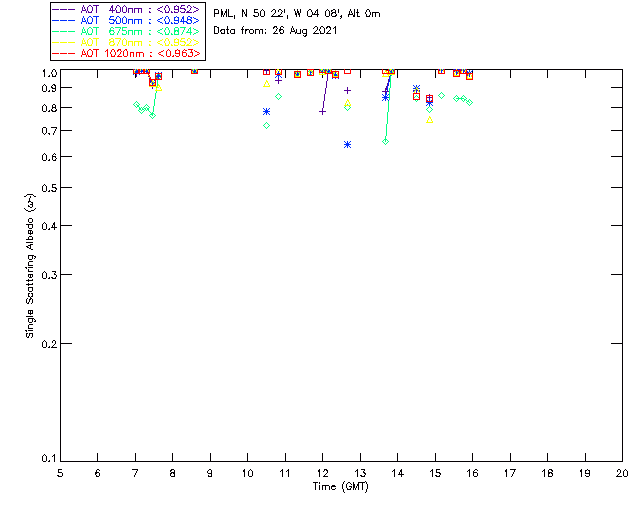Screen dimensions: 640x512
Task: Click the time axis label '18'
Action: click(547, 473)
